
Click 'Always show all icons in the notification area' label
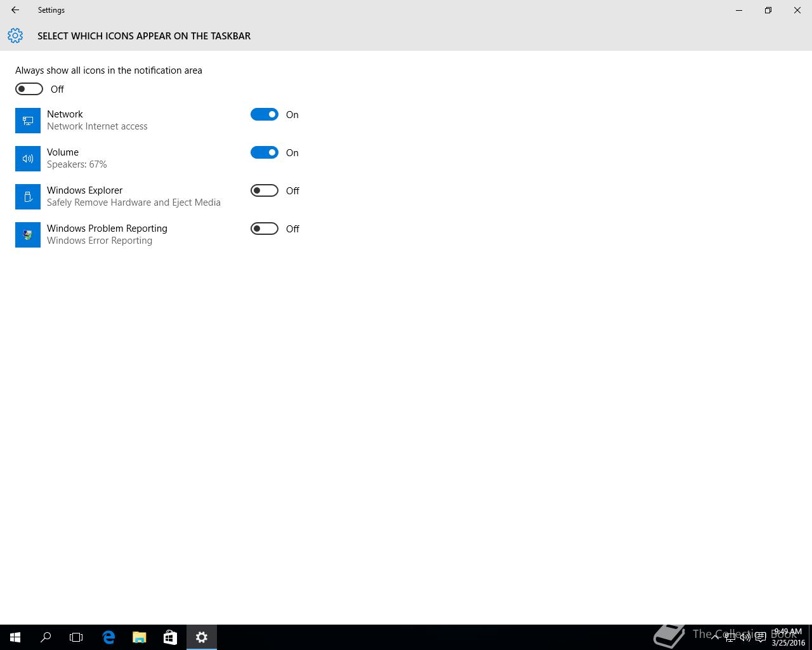[108, 70]
